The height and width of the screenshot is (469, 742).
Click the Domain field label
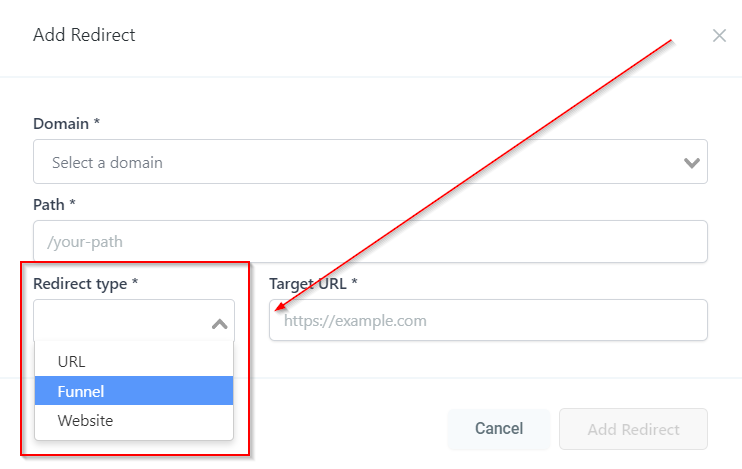tap(61, 124)
